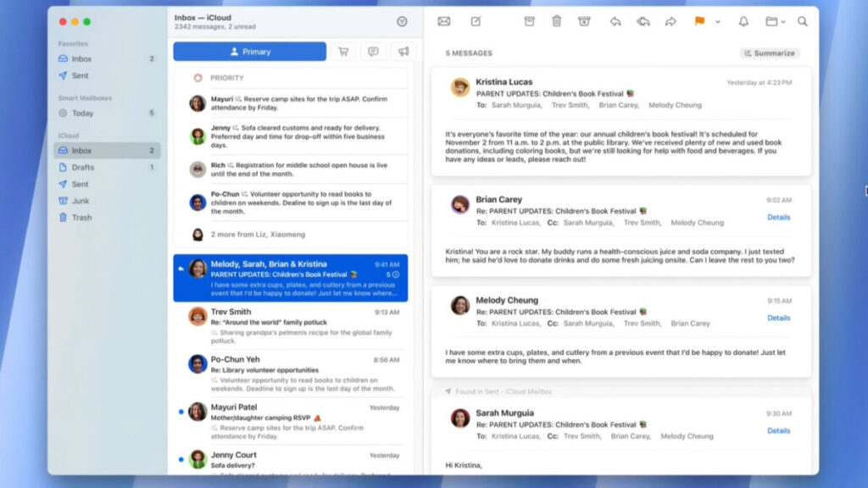Screen dimensions: 868x488
Task: Open search in Mail toolbar
Action: [x=802, y=21]
